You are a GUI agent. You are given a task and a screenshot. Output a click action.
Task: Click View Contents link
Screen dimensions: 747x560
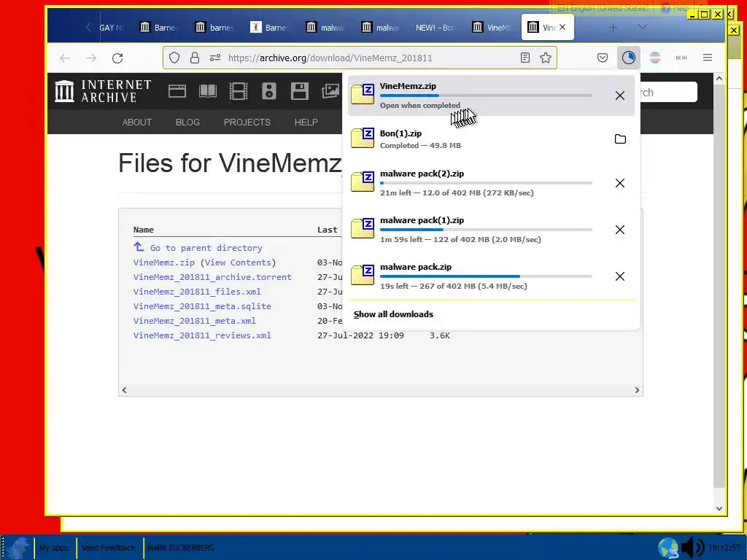point(239,262)
